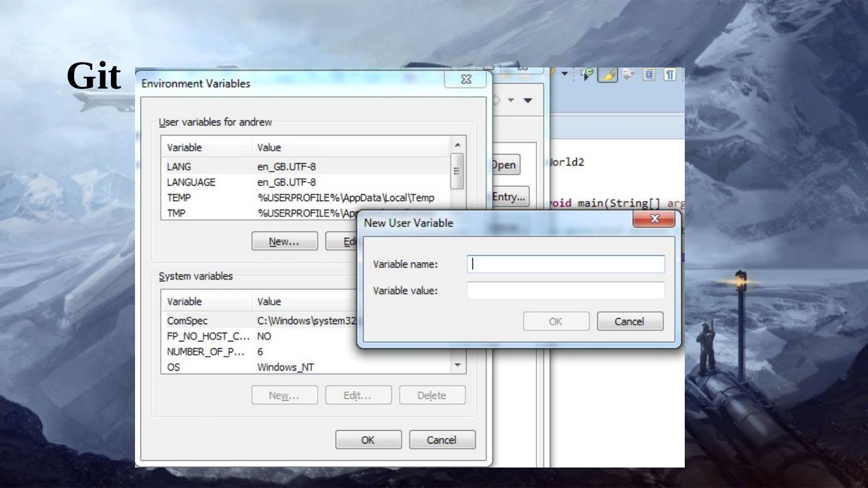
Task: Cancel the Environment Variables window
Action: point(442,440)
